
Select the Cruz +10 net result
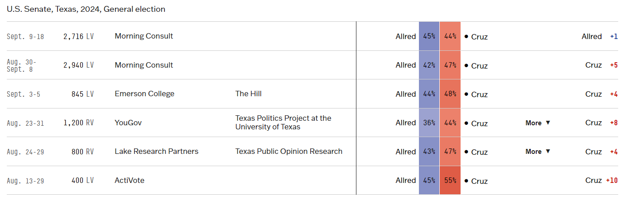tap(601, 180)
